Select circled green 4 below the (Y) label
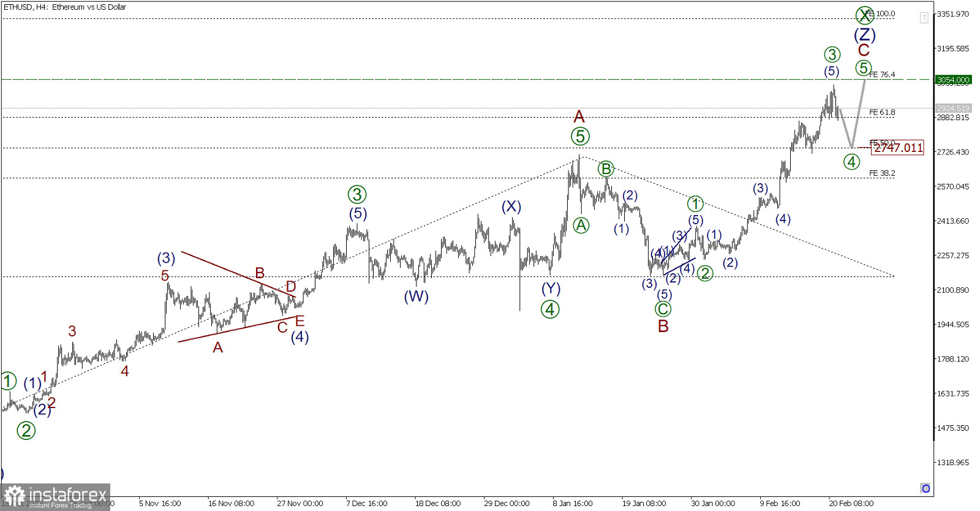Image resolution: width=980 pixels, height=511 pixels. coord(550,309)
